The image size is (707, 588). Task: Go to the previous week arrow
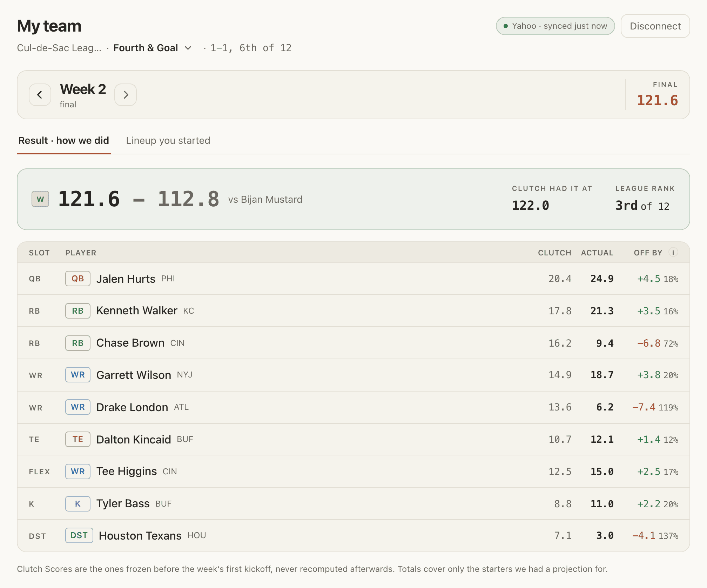(x=40, y=95)
